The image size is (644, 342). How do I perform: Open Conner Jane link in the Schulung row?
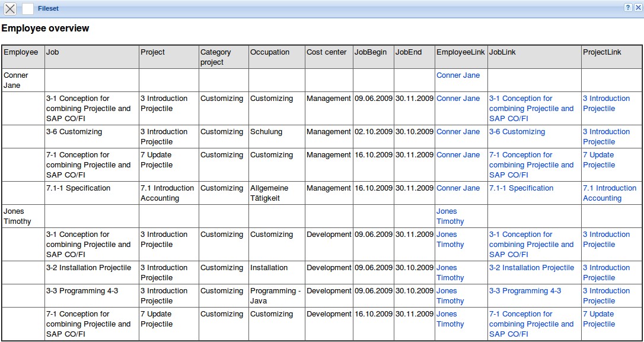(x=458, y=132)
